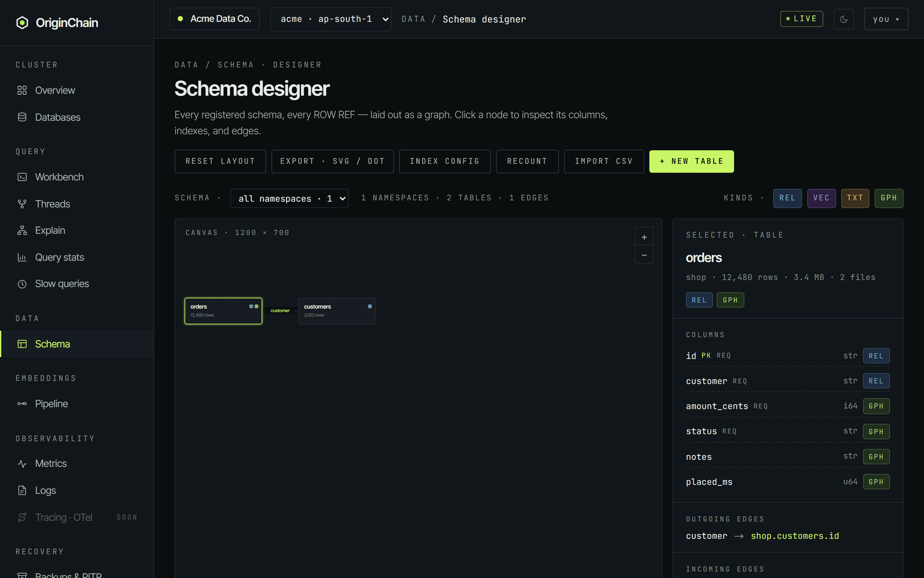Click the Threads branch icon
The height and width of the screenshot is (578, 924).
click(x=22, y=204)
